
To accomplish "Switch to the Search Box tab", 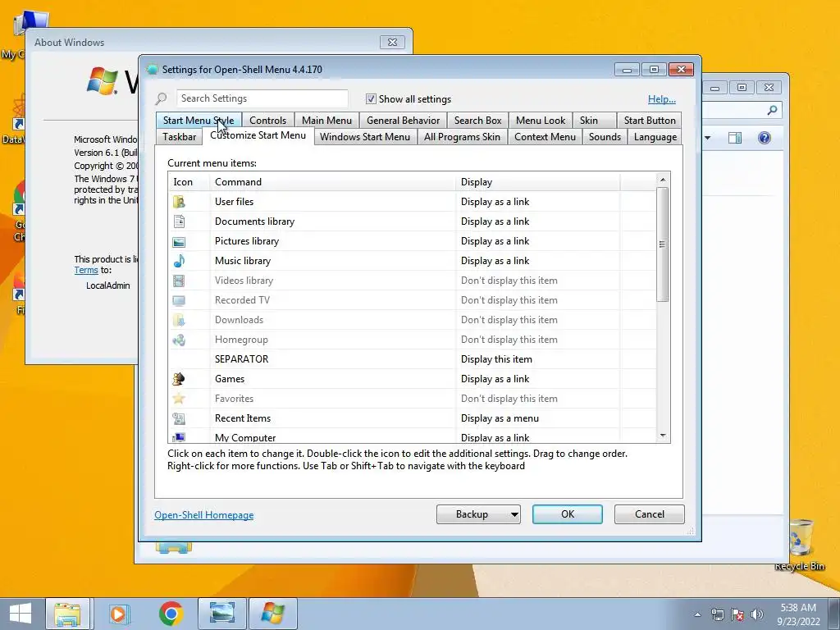I will [x=478, y=121].
